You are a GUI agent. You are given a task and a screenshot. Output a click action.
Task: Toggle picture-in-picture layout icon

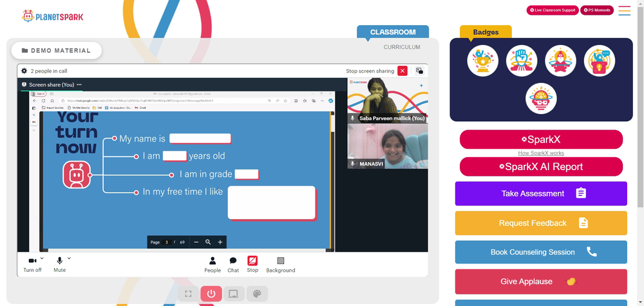pyautogui.click(x=419, y=71)
